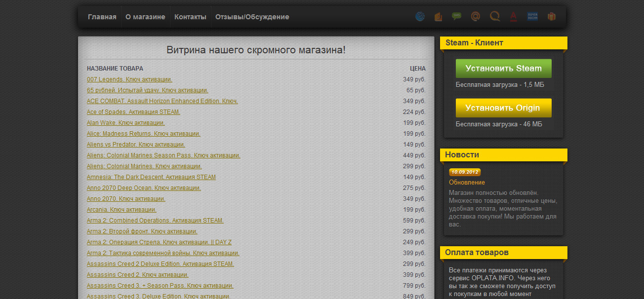
Task: Click the green Установить Steam button
Action: point(504,69)
